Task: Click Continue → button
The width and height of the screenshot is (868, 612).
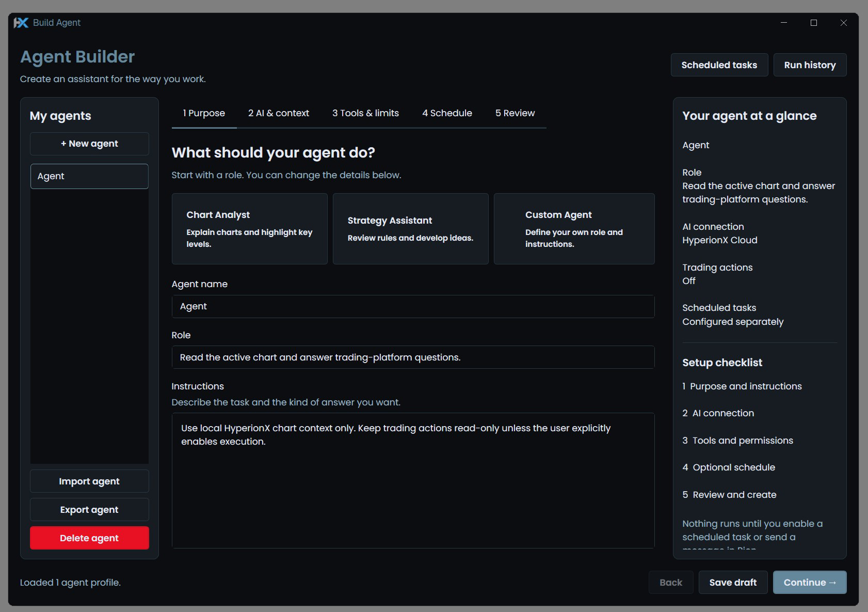Action: 810,583
